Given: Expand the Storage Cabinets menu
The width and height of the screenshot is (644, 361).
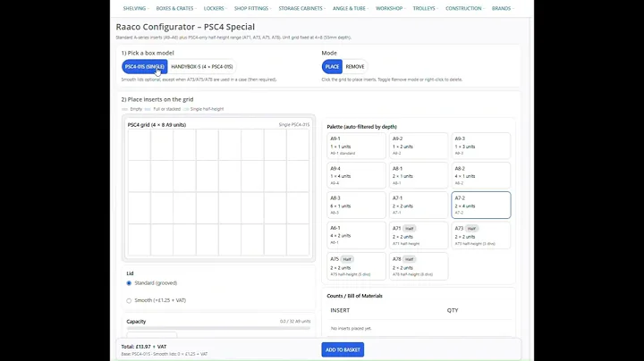Looking at the screenshot, I should point(300,8).
